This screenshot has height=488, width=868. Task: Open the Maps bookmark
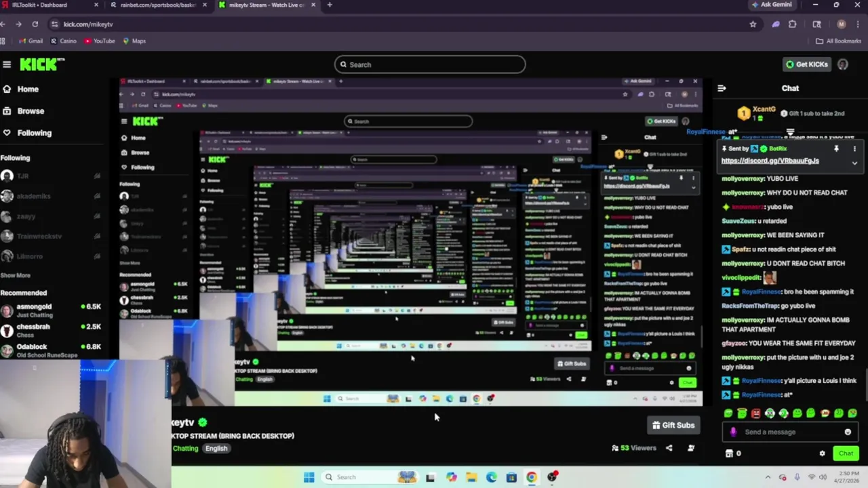[134, 41]
